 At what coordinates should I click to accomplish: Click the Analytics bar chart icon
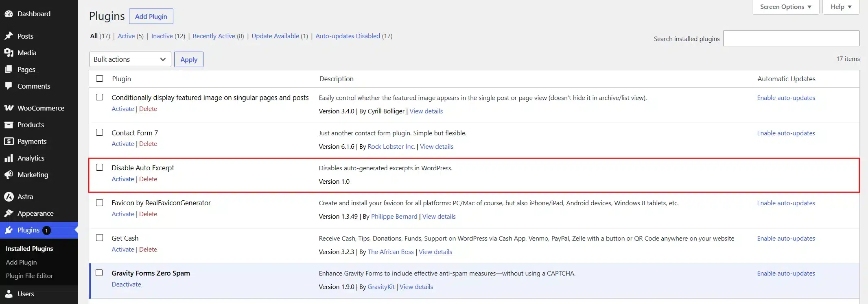click(x=9, y=158)
